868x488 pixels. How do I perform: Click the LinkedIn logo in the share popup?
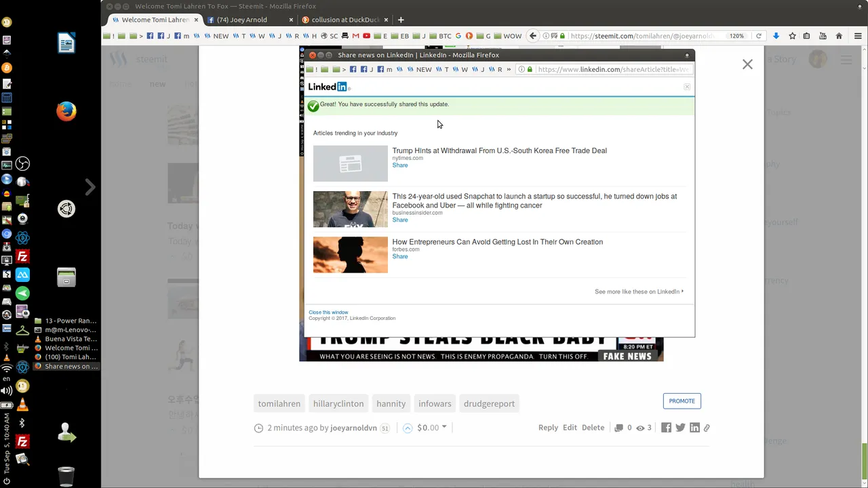tap(328, 87)
